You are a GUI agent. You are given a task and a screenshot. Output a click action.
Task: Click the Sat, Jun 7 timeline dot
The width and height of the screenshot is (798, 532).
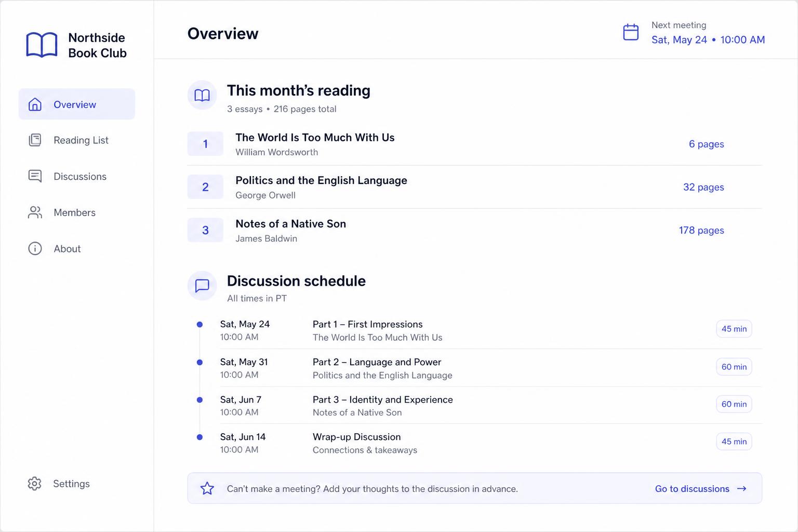coord(199,400)
